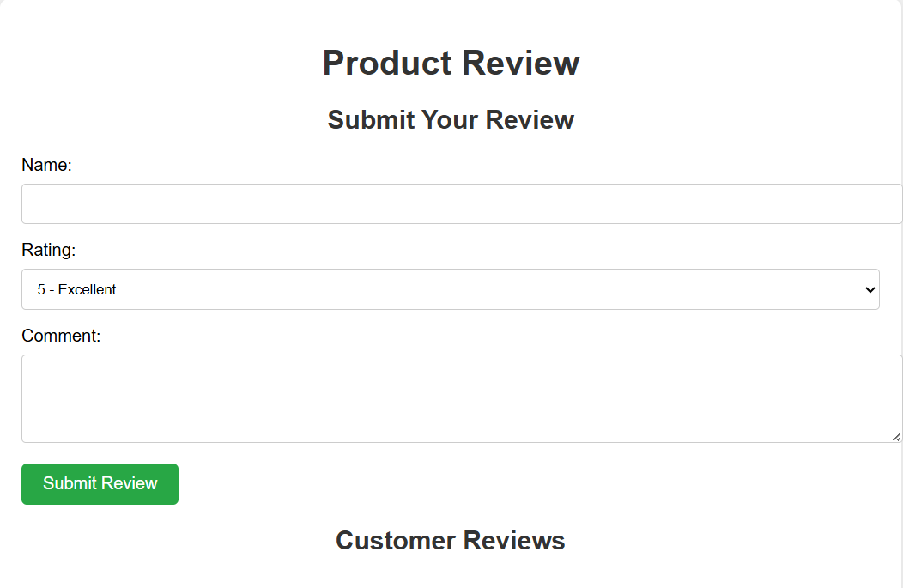
Task: Click the "Comment:" label
Action: tap(61, 336)
